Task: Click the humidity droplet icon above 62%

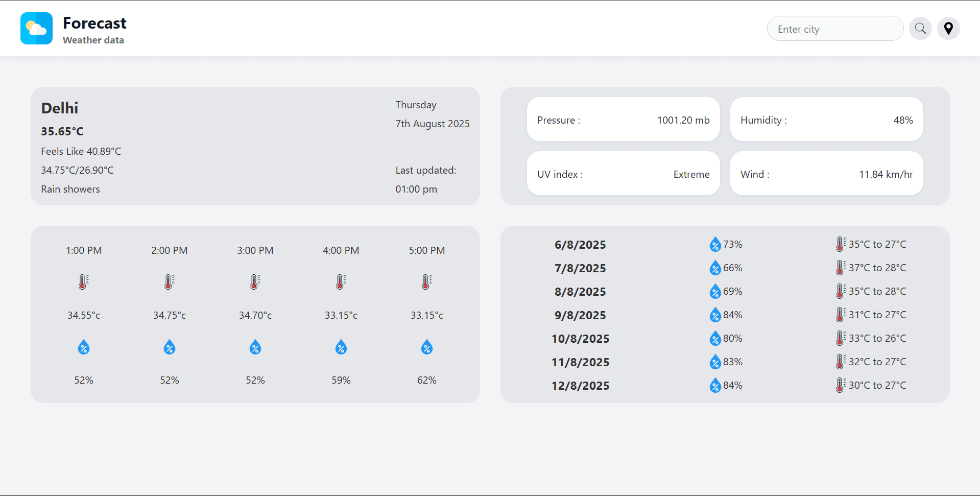Action: tap(427, 348)
